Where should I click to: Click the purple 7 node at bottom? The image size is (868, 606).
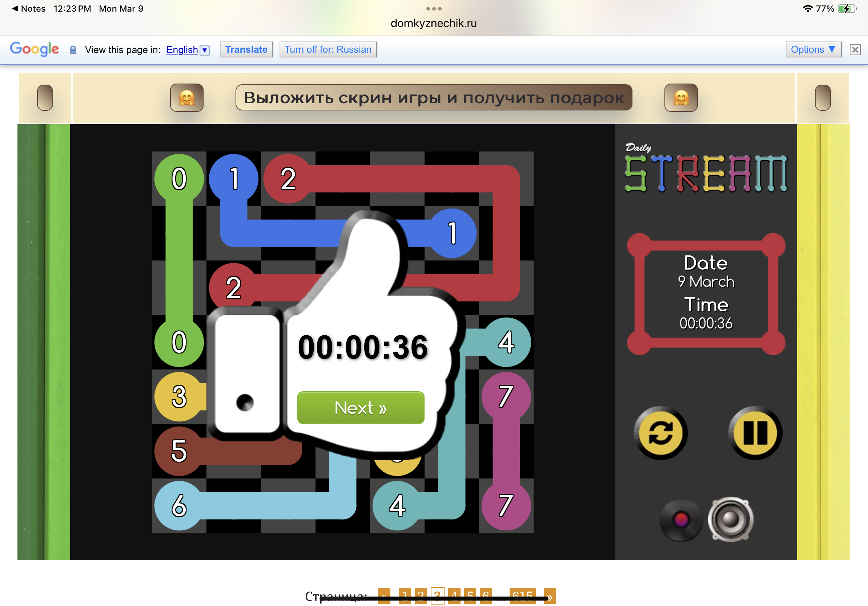[506, 505]
